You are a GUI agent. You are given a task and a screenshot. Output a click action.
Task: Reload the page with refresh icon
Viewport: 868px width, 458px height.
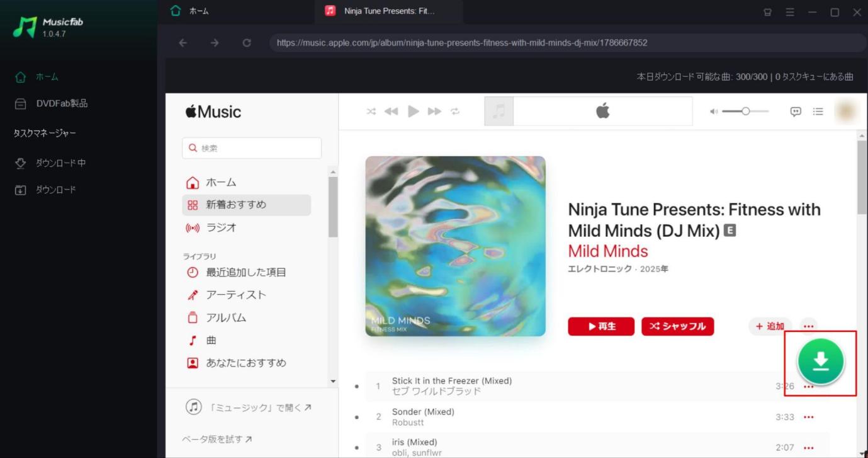pyautogui.click(x=247, y=43)
